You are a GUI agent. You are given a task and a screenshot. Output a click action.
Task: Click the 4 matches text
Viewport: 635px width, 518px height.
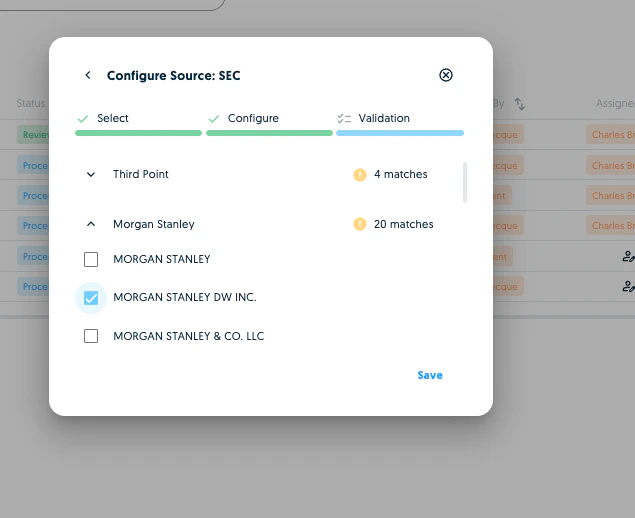pos(401,174)
